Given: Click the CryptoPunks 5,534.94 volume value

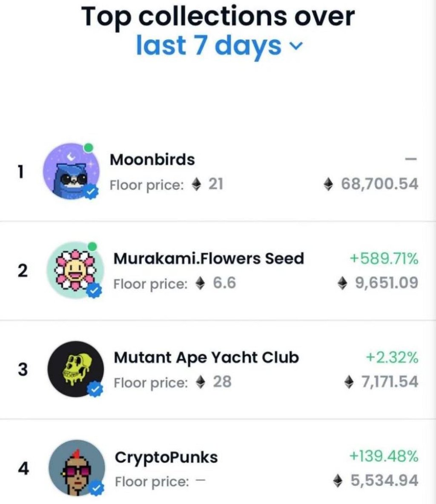Looking at the screenshot, I should [384, 481].
